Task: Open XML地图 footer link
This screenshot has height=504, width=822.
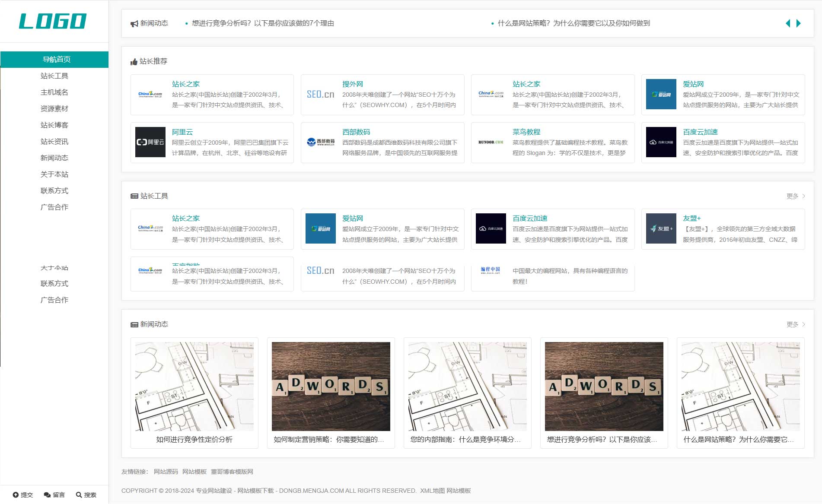Action: point(432,491)
